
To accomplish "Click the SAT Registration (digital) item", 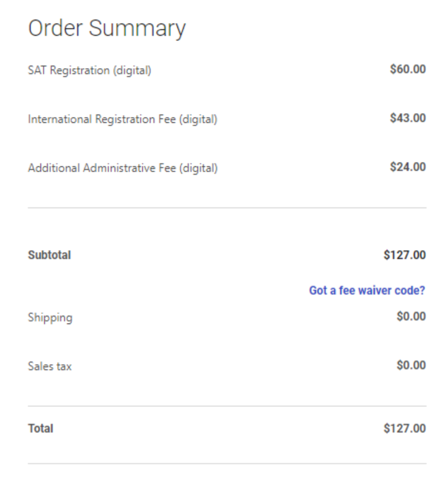I will pyautogui.click(x=89, y=71).
